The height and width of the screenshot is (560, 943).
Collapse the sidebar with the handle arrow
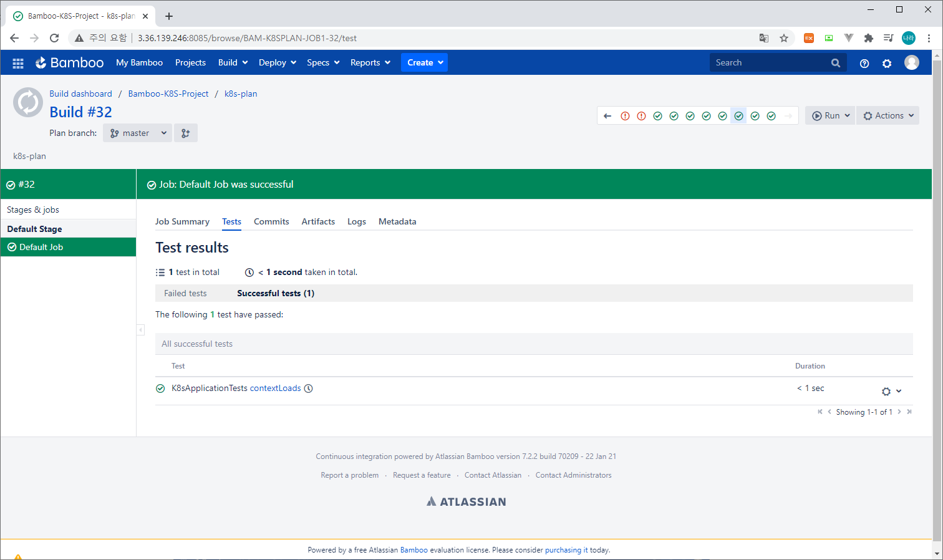click(x=140, y=330)
